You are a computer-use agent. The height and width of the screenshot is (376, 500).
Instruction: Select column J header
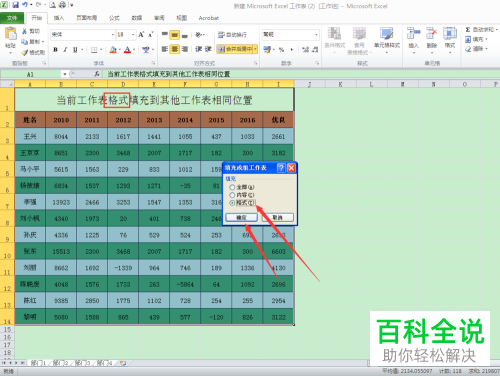(309, 84)
